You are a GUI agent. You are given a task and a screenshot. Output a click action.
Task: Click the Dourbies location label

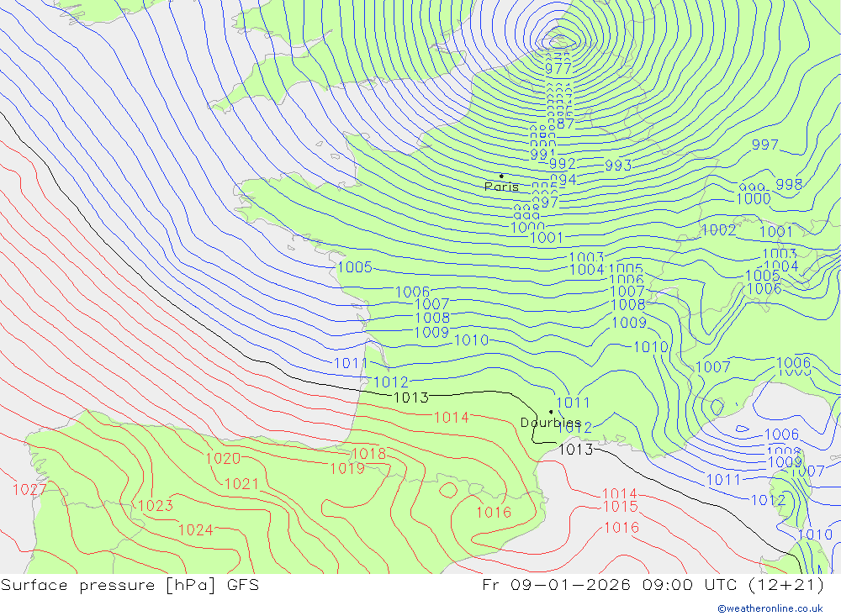point(551,423)
